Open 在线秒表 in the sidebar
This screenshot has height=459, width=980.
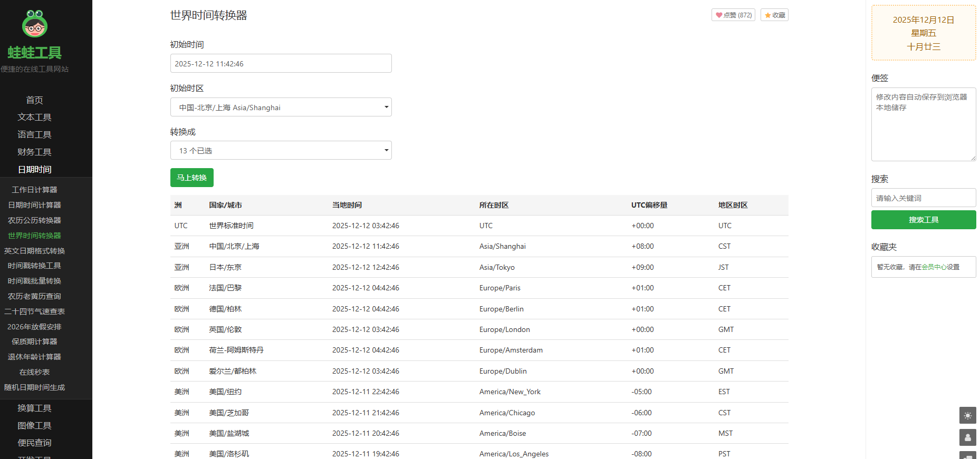[x=35, y=372]
